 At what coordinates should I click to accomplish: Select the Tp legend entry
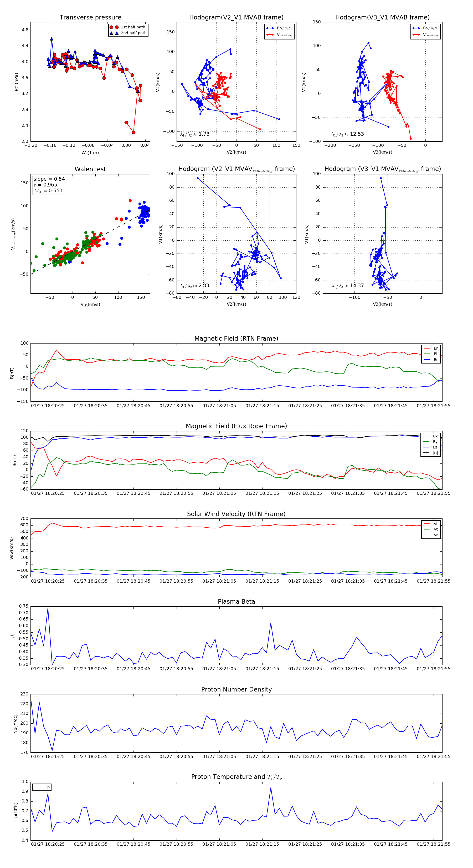click(42, 787)
